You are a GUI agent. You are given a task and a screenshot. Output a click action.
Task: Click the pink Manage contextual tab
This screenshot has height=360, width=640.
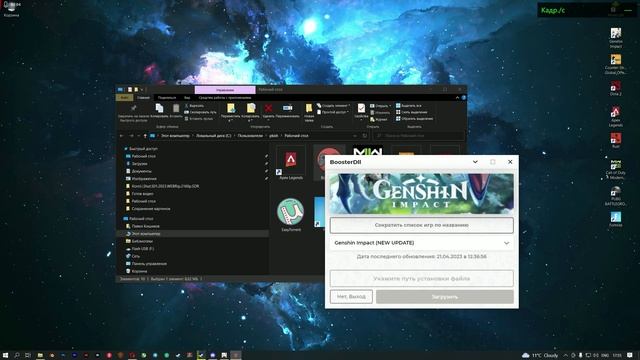tap(225, 90)
